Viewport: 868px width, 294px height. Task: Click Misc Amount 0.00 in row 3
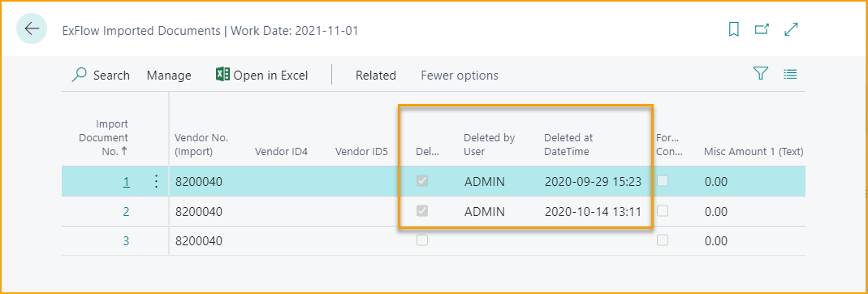click(x=716, y=241)
